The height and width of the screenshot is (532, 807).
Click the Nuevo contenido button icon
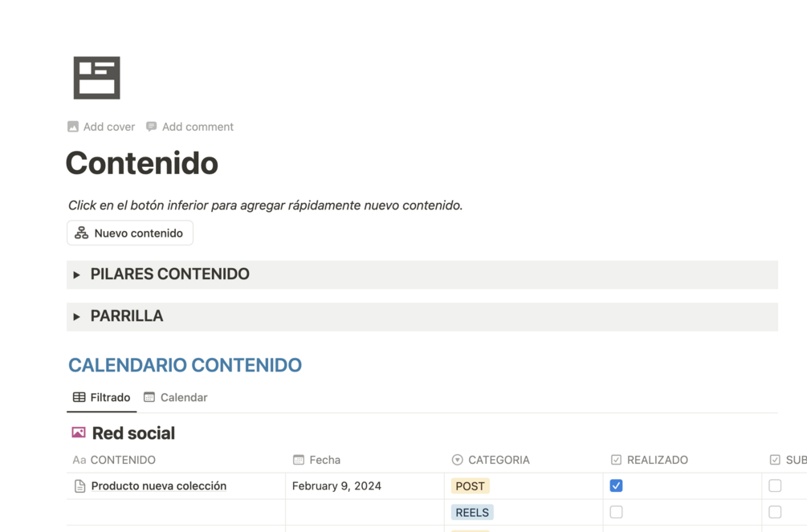(x=81, y=233)
